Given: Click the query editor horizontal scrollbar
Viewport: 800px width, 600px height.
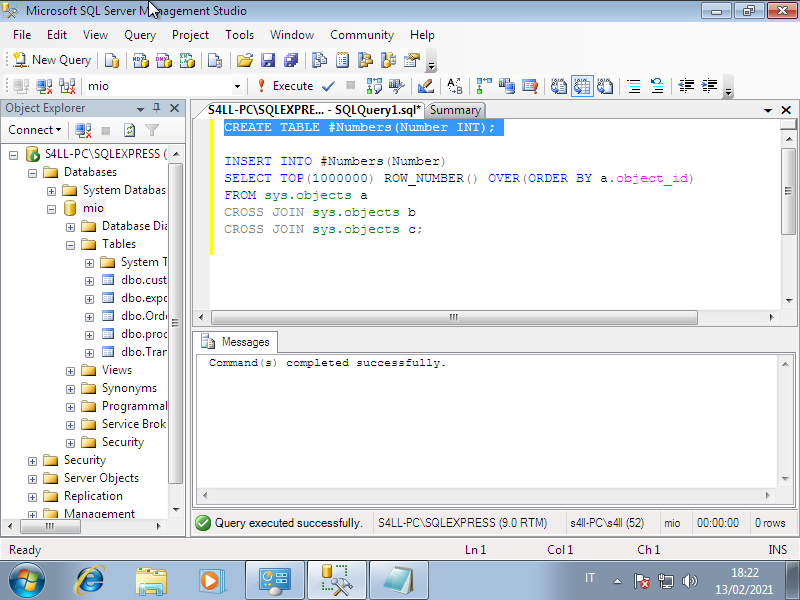Looking at the screenshot, I should point(454,317).
